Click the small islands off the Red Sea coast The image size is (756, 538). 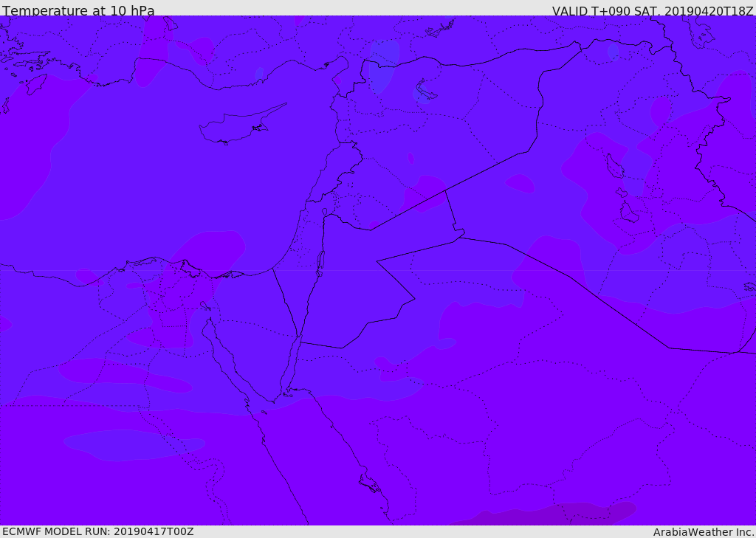coord(369,484)
